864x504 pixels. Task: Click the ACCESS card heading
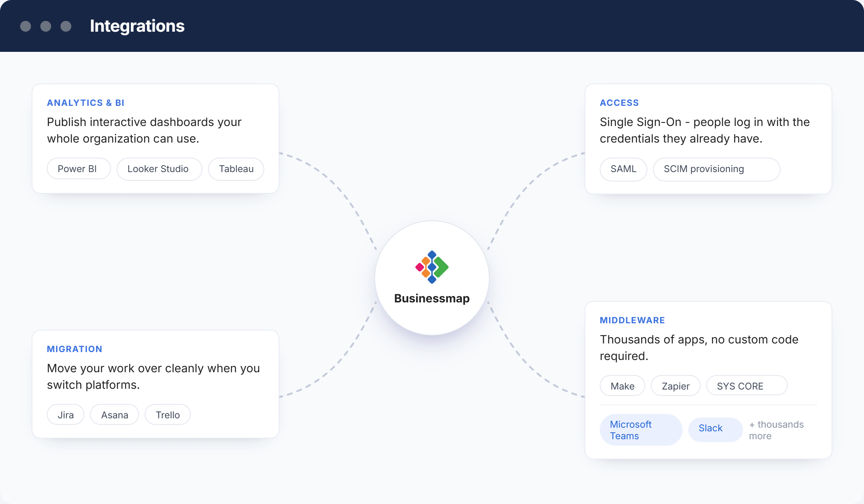(619, 103)
